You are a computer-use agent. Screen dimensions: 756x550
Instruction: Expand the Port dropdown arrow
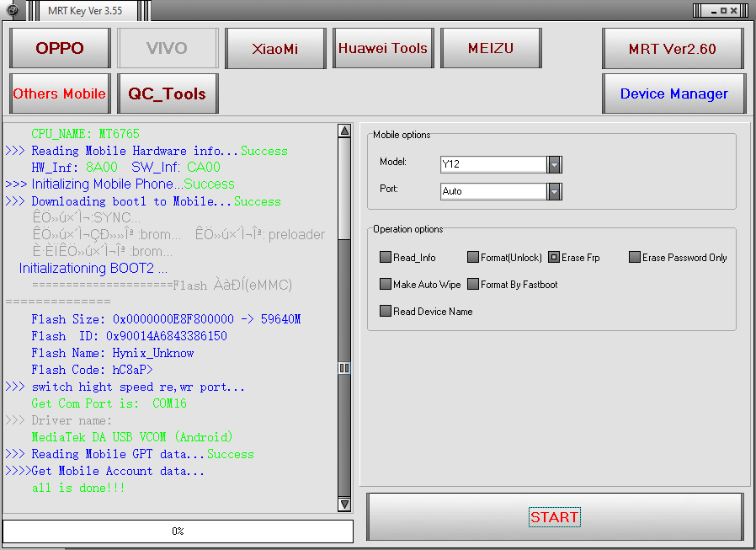554,191
